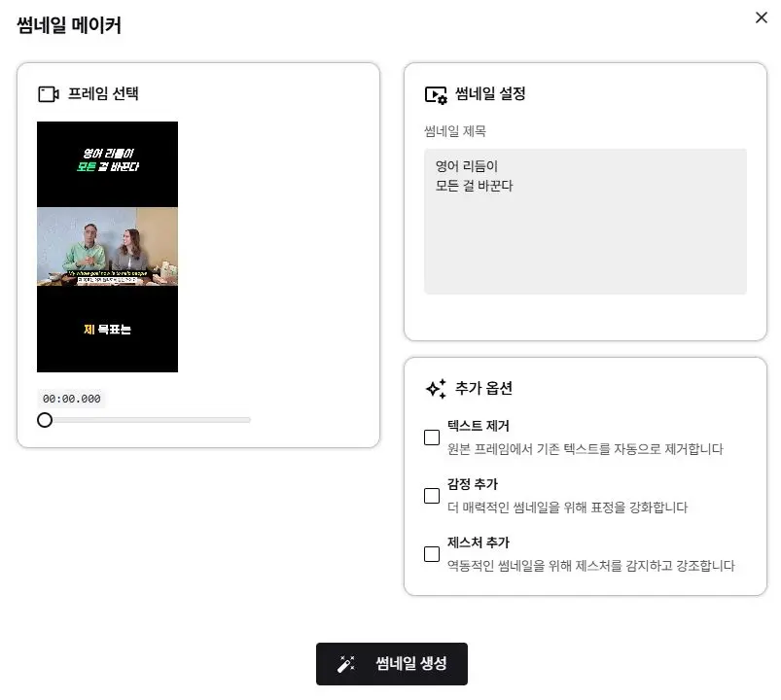Close the 썸네일 메이커 dialog
Viewport: 781px width, 700px height.
[762, 17]
